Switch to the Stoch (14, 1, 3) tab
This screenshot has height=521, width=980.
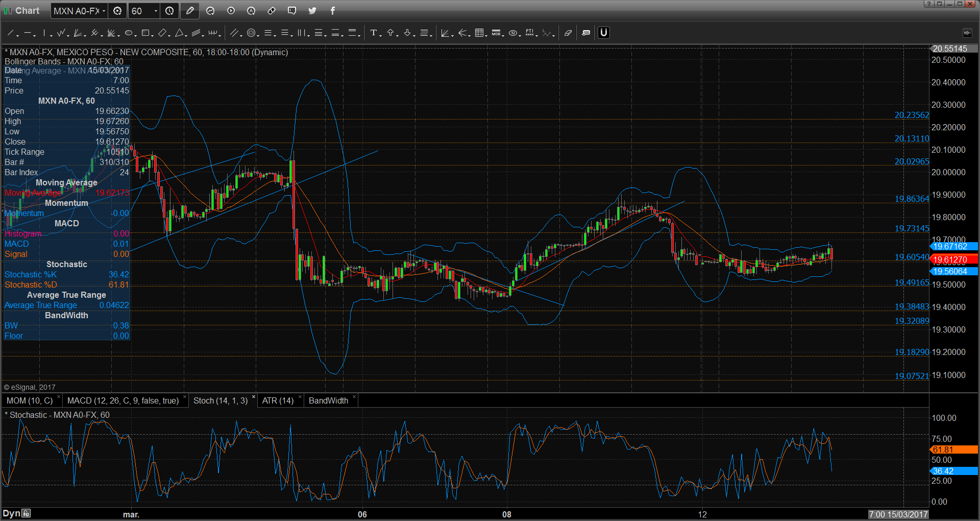pyautogui.click(x=220, y=401)
